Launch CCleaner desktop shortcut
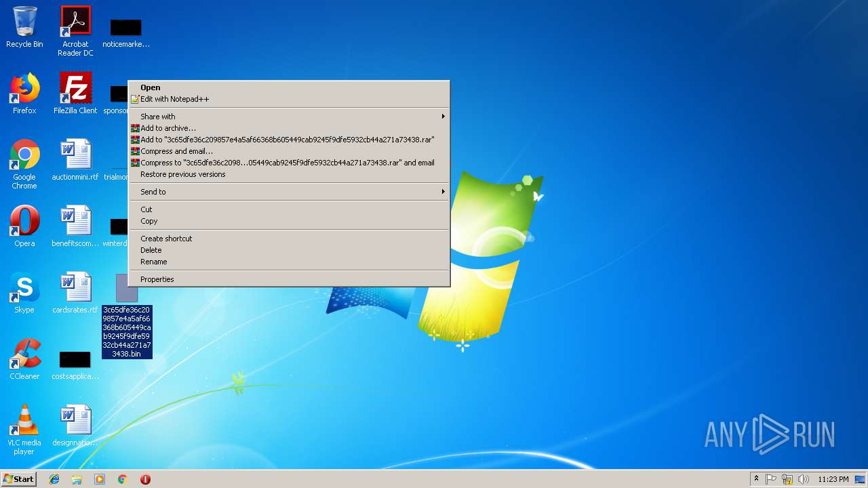This screenshot has height=488, width=868. point(24,359)
